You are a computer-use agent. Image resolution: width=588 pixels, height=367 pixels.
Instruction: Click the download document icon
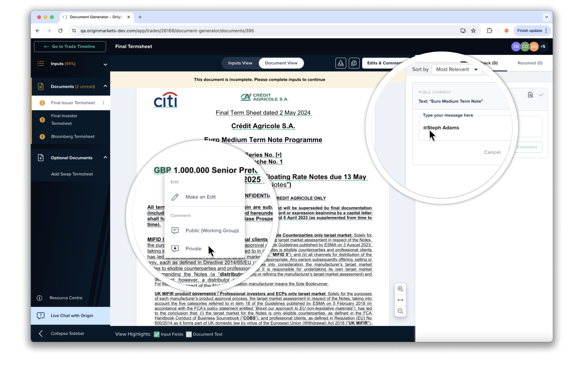tap(340, 63)
